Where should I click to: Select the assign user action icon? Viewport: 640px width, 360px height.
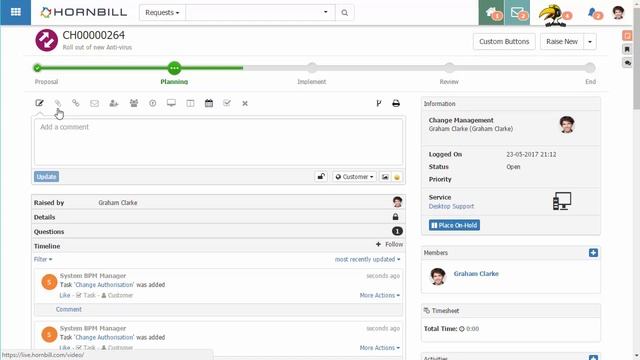tap(114, 103)
